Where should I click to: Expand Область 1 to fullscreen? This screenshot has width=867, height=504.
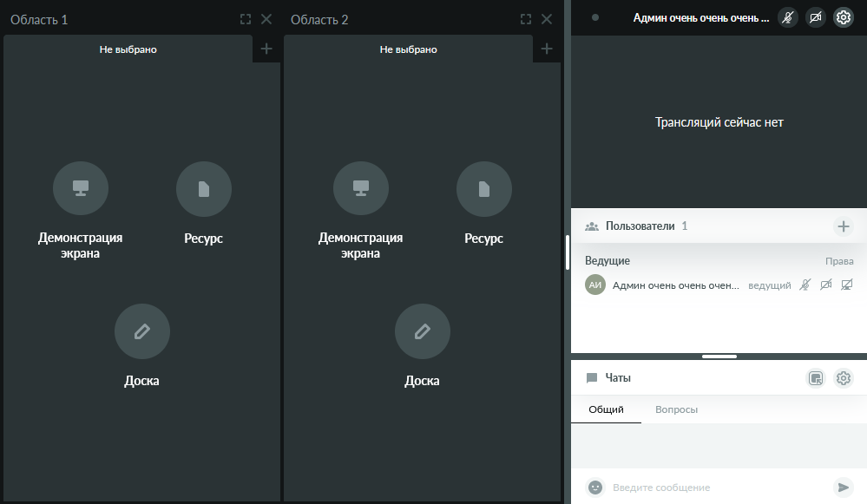coord(246,19)
